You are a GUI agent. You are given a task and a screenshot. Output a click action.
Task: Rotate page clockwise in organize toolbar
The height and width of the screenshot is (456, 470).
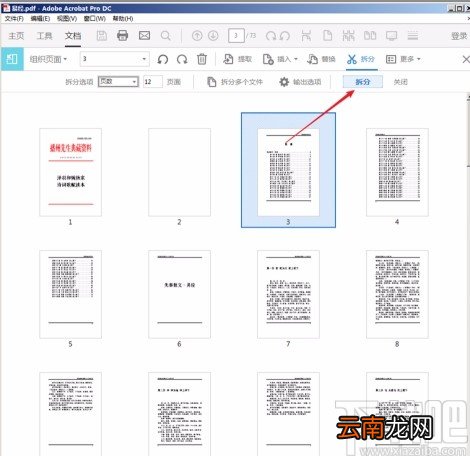pyautogui.click(x=182, y=59)
